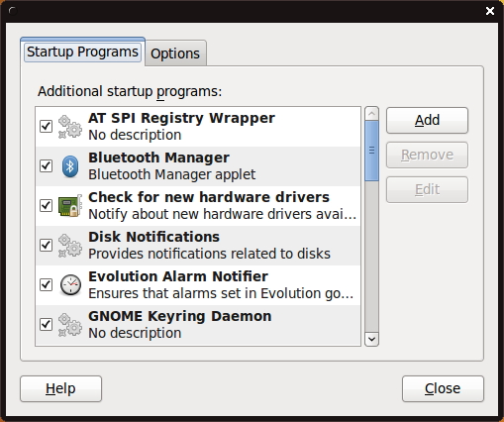The width and height of the screenshot is (504, 422).
Task: Untick the Disk Notifications checkbox
Action: pos(46,245)
